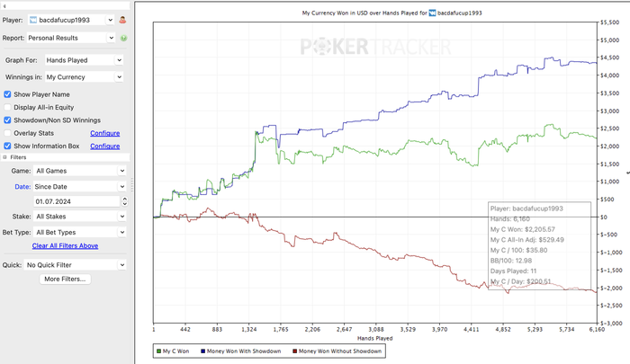630x364 pixels.
Task: Enable the Overlay Stats checkbox
Action: click(x=7, y=133)
